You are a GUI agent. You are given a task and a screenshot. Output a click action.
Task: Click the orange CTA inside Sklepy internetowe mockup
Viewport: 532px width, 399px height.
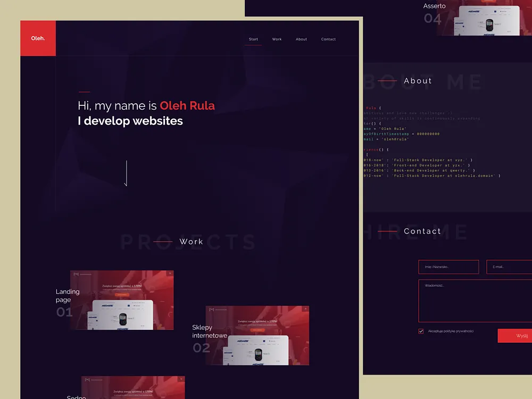(x=257, y=330)
